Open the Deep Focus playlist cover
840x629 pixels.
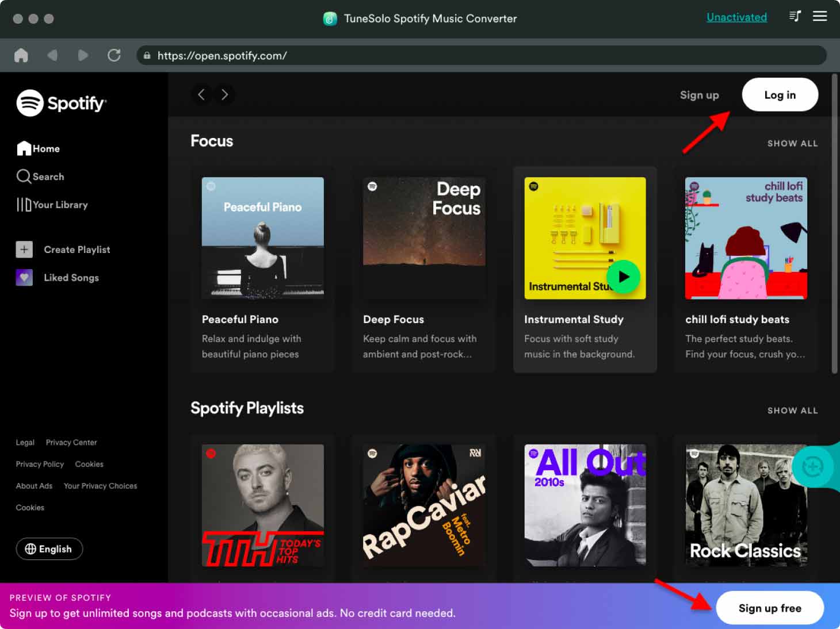pyautogui.click(x=424, y=238)
